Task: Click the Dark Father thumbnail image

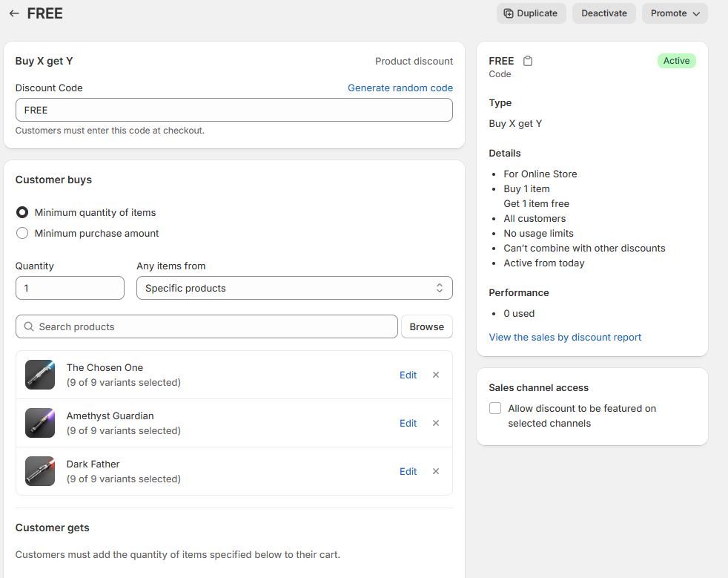Action: click(40, 471)
